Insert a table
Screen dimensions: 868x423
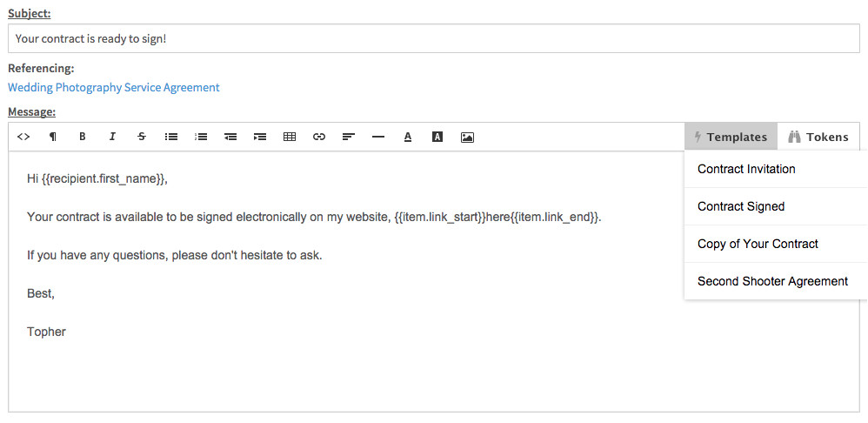point(290,137)
